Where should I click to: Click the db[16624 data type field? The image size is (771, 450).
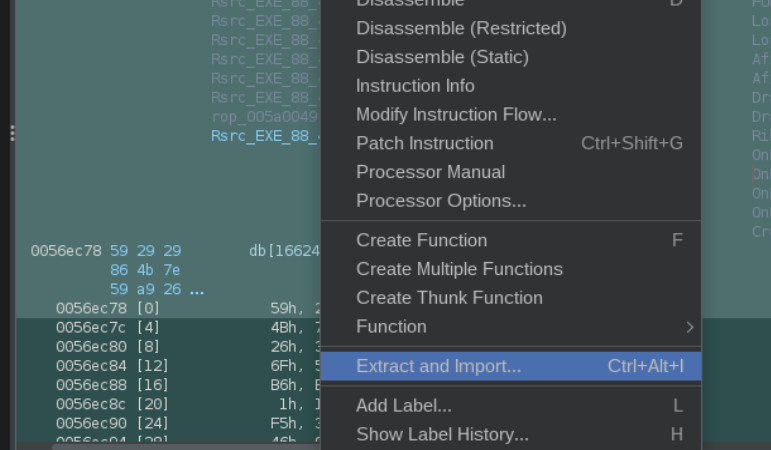click(x=284, y=251)
